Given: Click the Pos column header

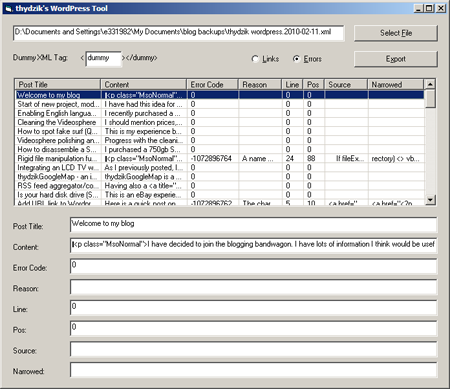Looking at the screenshot, I should (x=313, y=84).
